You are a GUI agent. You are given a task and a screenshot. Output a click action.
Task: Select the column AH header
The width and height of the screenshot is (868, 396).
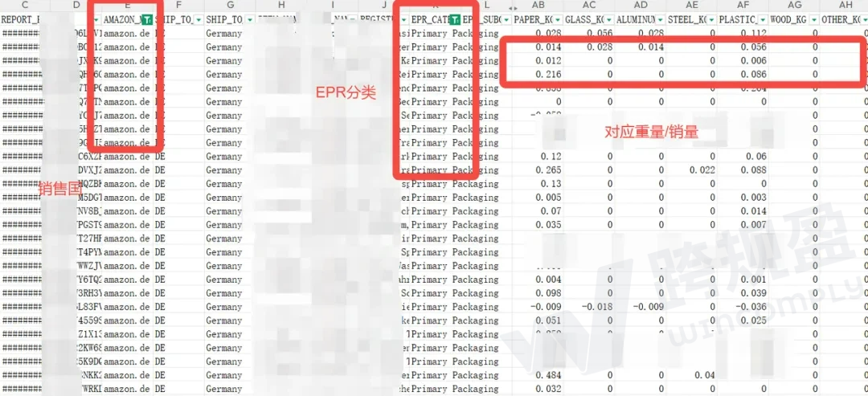[845, 6]
